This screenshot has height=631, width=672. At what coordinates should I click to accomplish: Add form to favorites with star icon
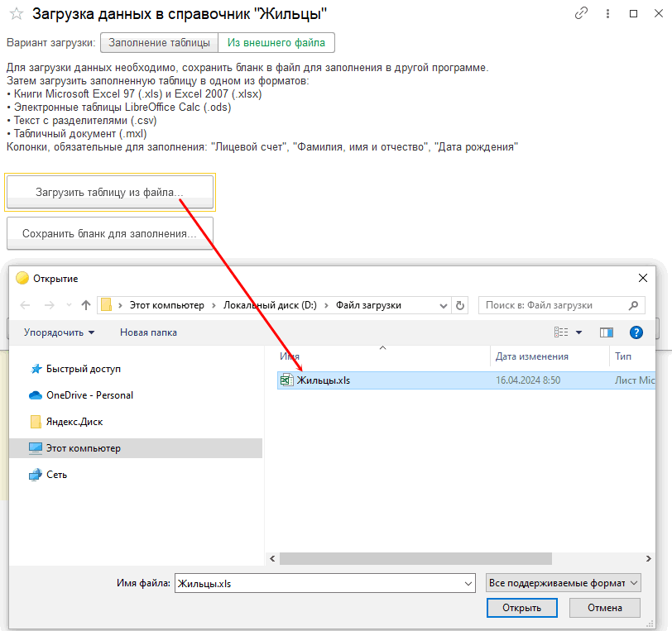(x=17, y=14)
